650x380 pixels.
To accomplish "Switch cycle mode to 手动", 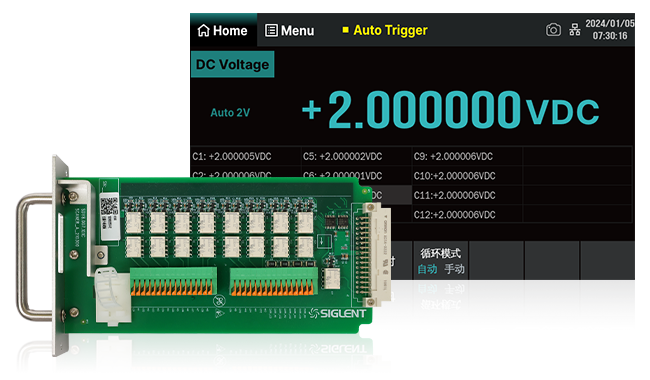I will tap(454, 269).
